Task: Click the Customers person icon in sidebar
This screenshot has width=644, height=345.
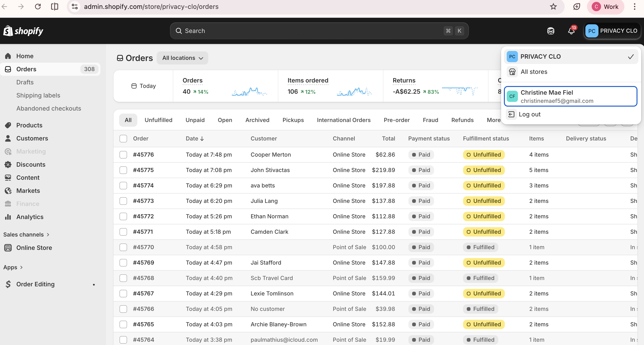Action: (8, 138)
